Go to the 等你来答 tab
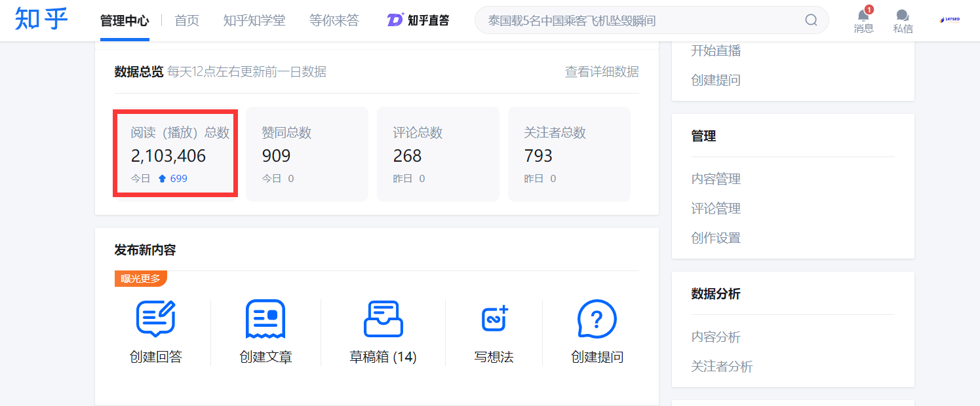 click(x=334, y=20)
